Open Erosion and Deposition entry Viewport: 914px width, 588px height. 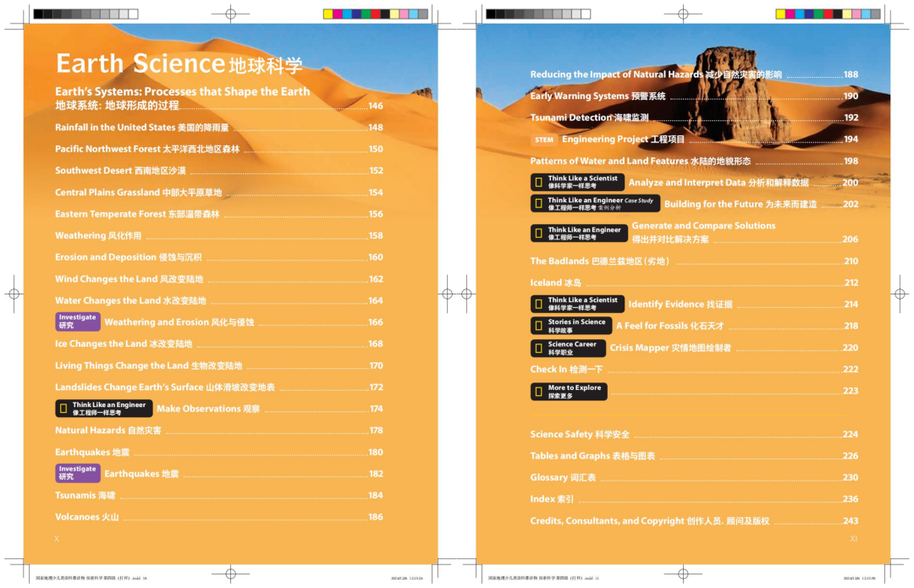129,257
